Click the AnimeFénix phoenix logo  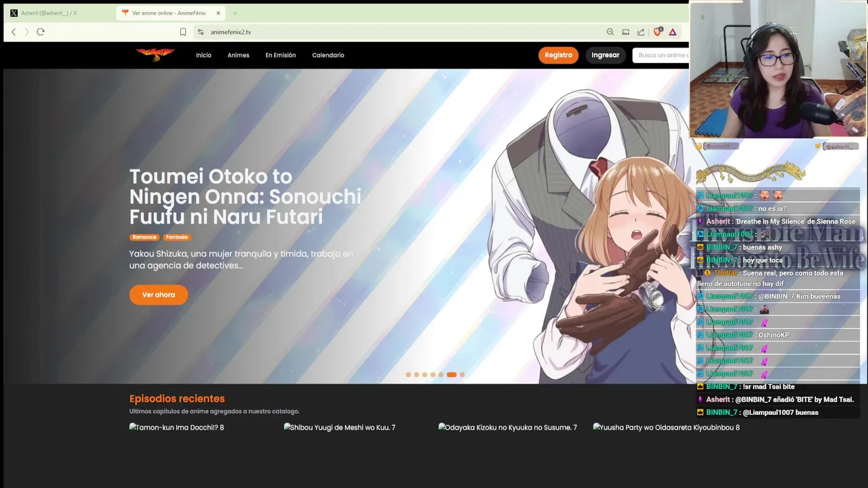[155, 55]
